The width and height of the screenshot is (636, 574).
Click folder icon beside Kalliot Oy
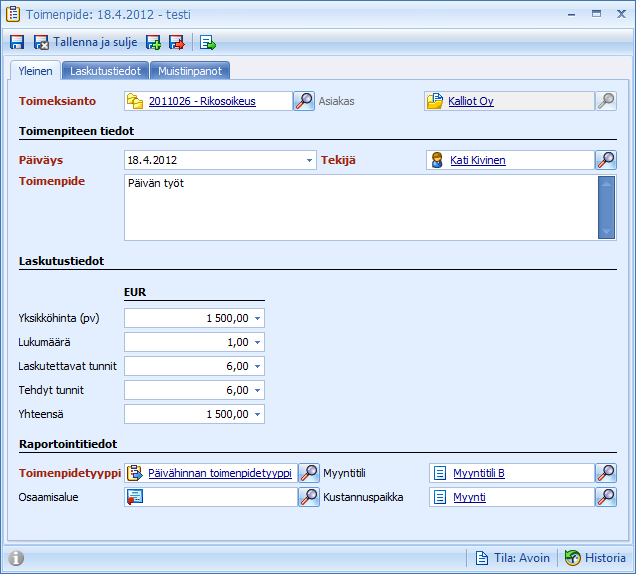[435, 101]
